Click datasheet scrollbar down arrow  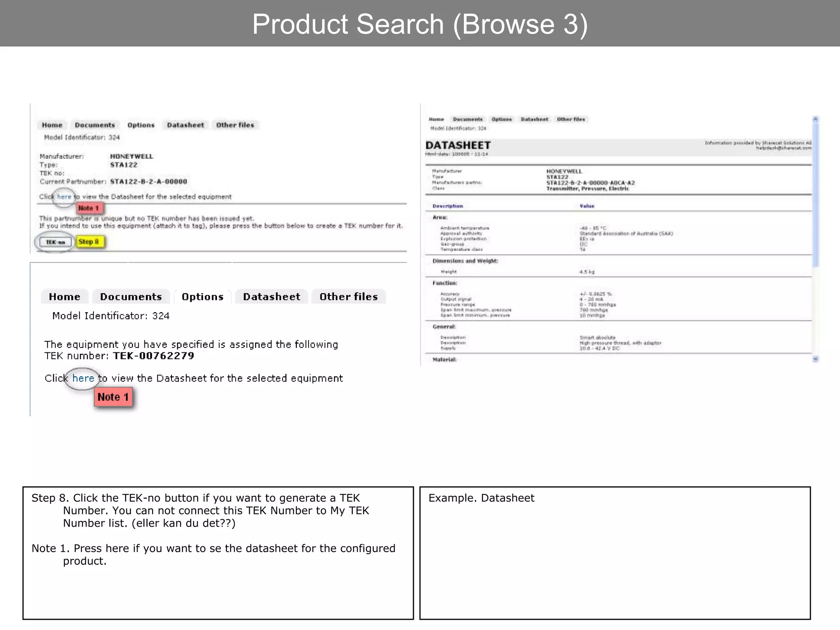tap(815, 359)
